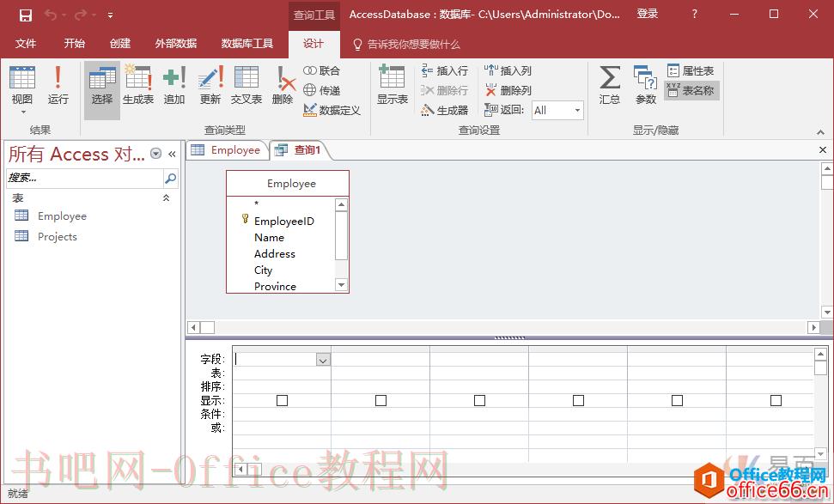
Task: Choose 删除 delete query
Action: (x=283, y=85)
